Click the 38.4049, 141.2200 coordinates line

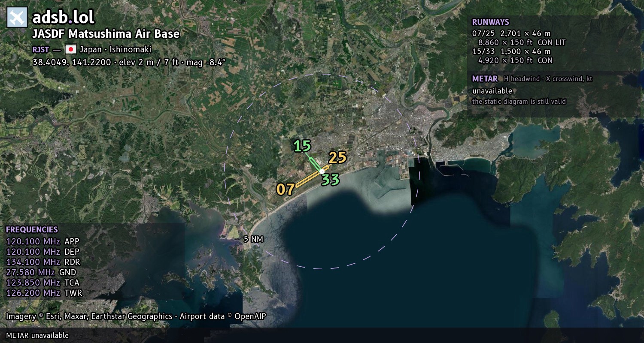[x=129, y=62]
